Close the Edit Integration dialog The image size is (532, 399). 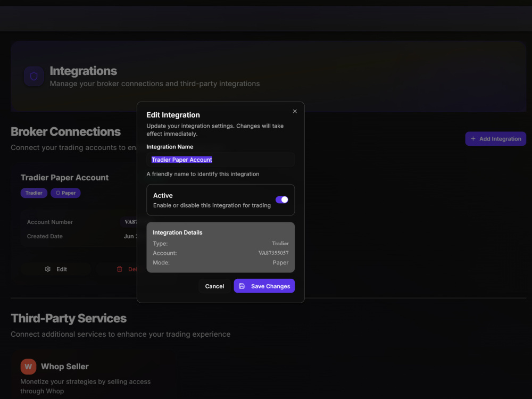(295, 111)
